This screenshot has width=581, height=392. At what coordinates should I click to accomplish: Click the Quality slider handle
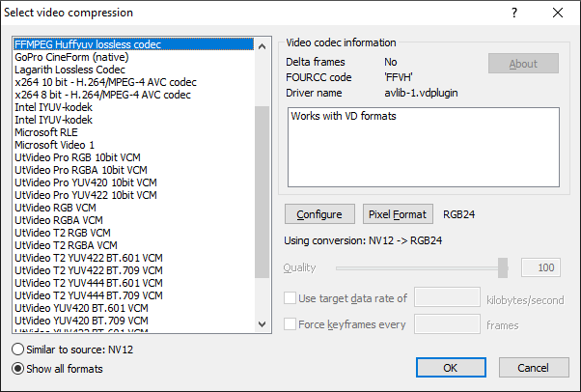(503, 267)
